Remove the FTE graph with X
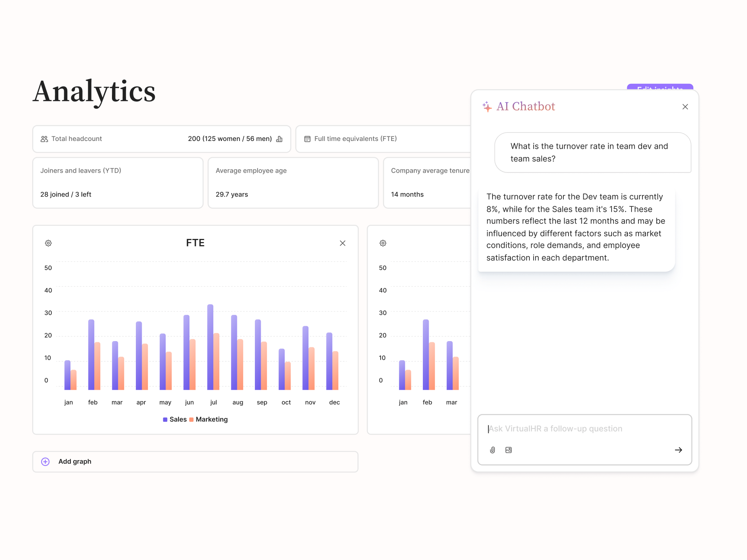This screenshot has height=560, width=747. 343,243
